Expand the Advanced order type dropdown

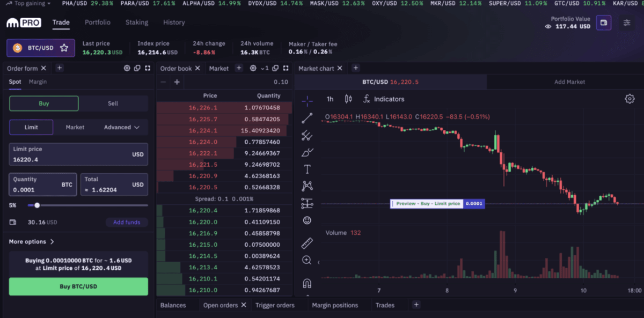pos(122,127)
